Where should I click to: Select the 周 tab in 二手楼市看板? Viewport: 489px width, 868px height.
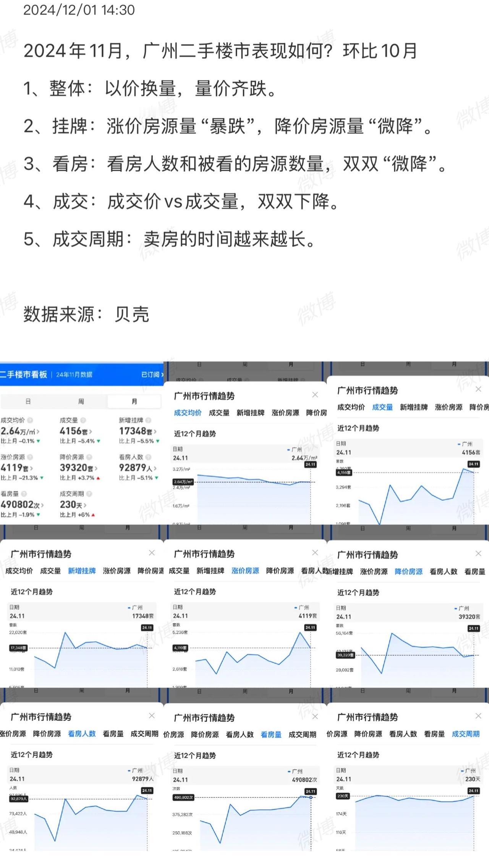point(81,401)
